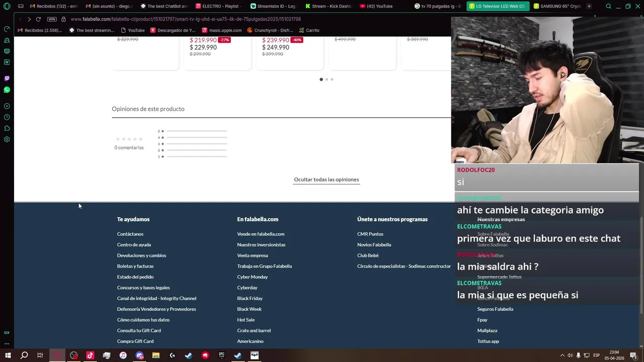The width and height of the screenshot is (644, 362).
Task: Open Windows taskbar search
Action: click(24, 355)
